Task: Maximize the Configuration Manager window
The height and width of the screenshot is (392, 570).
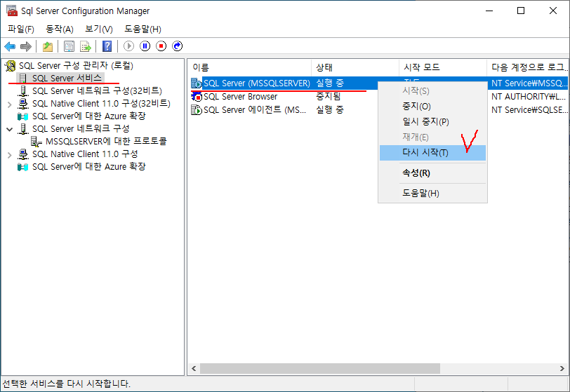Action: click(521, 11)
